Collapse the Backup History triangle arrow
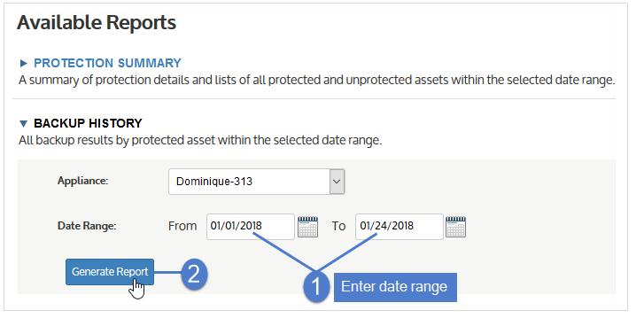This screenshot has height=326, width=644. pyautogui.click(x=23, y=124)
